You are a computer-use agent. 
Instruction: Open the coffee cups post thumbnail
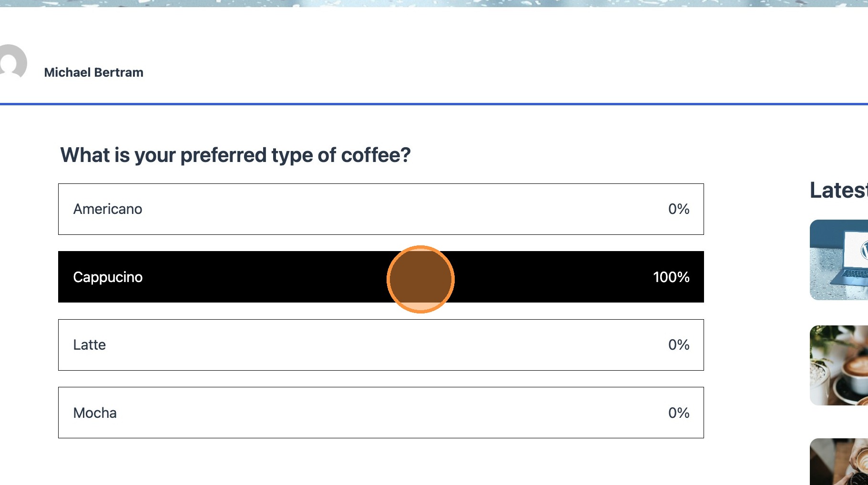[839, 365]
